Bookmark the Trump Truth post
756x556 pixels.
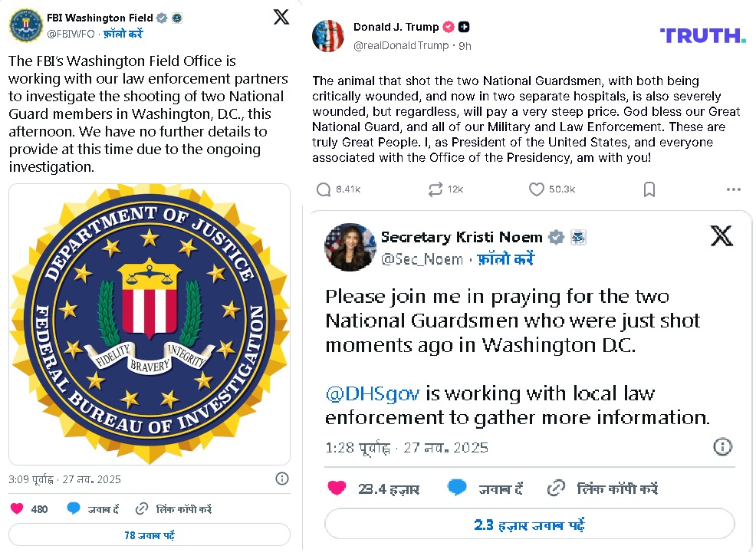pos(649,189)
